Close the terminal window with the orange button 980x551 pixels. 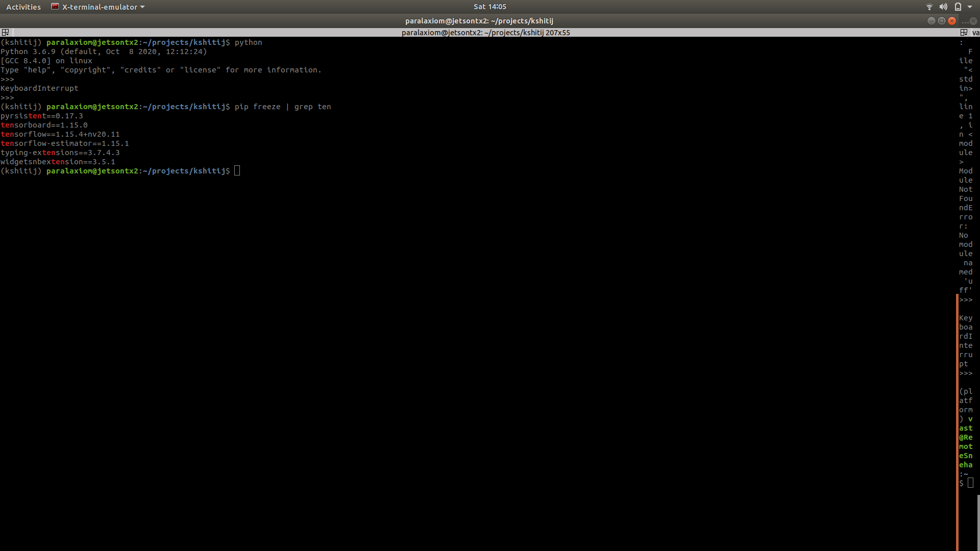point(952,21)
